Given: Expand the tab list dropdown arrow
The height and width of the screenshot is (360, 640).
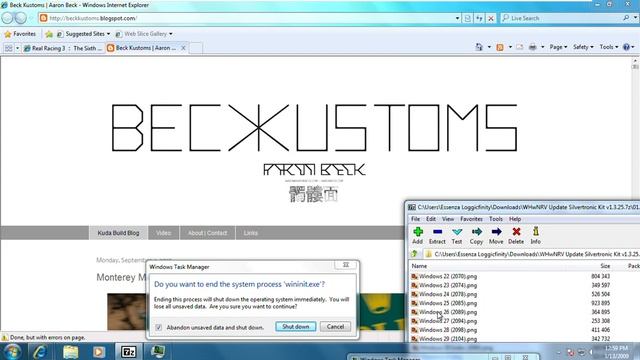Looking at the screenshot, I should (x=18, y=48).
